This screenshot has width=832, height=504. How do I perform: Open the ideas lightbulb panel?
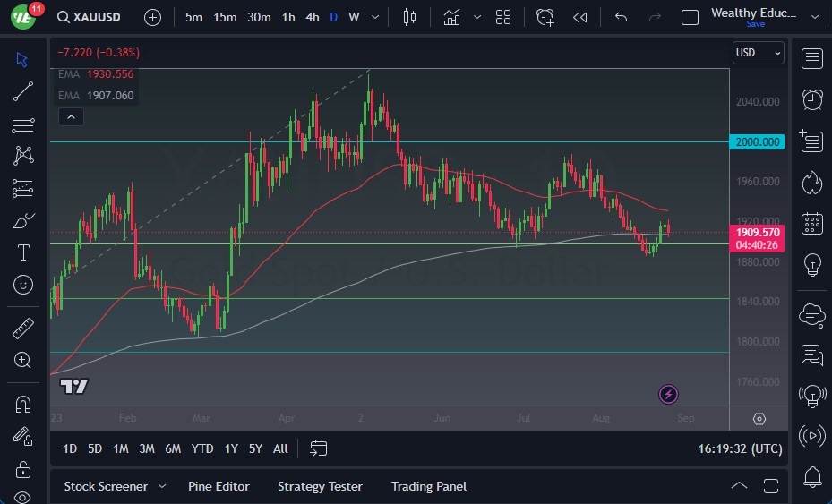(x=812, y=264)
